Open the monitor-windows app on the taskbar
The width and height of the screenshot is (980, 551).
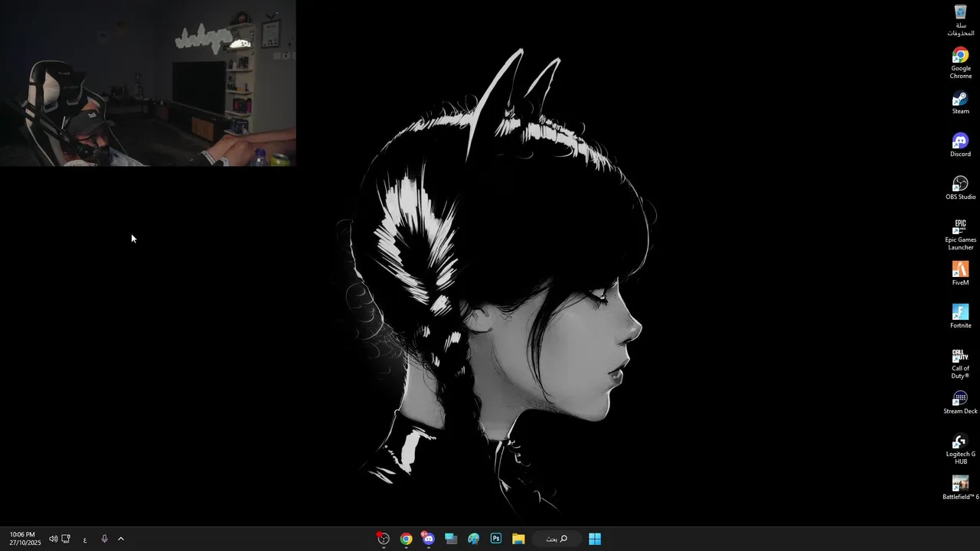pyautogui.click(x=451, y=539)
